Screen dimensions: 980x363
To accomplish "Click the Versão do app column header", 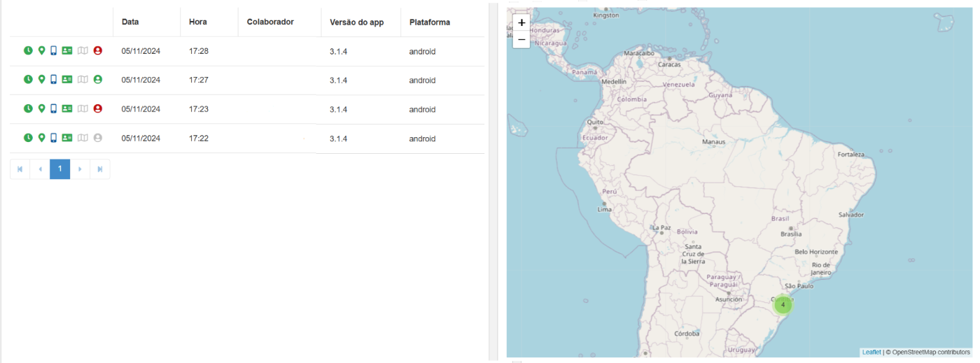I will [x=357, y=22].
